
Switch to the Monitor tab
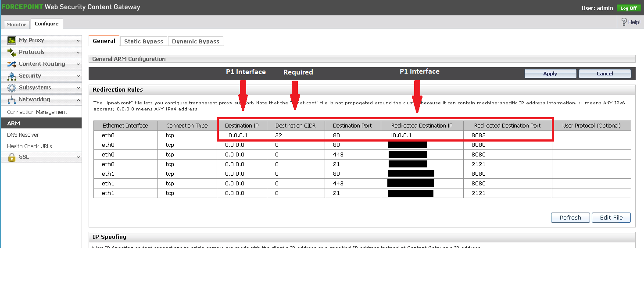pyautogui.click(x=16, y=24)
